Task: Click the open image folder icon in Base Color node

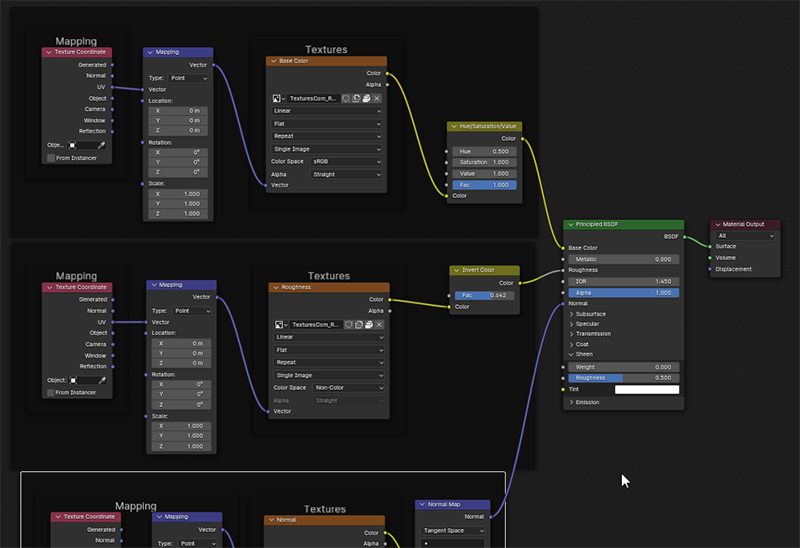Action: 367,99
